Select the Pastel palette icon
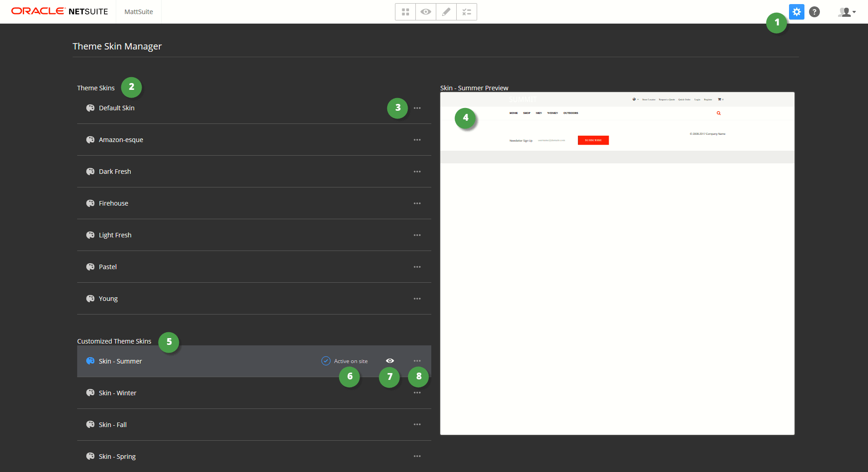The width and height of the screenshot is (868, 472). [x=90, y=267]
